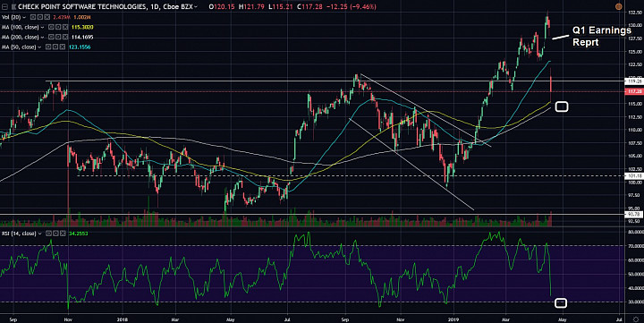
Task: Open the Vol (20) indicator settings icon
Action: [40, 17]
